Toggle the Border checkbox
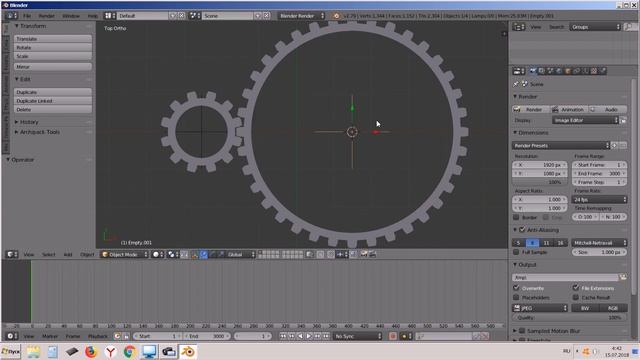640x360 pixels. point(516,217)
